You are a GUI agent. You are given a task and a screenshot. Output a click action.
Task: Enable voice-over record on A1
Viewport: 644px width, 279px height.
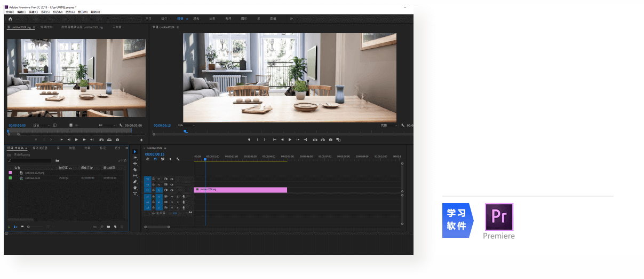(x=184, y=196)
